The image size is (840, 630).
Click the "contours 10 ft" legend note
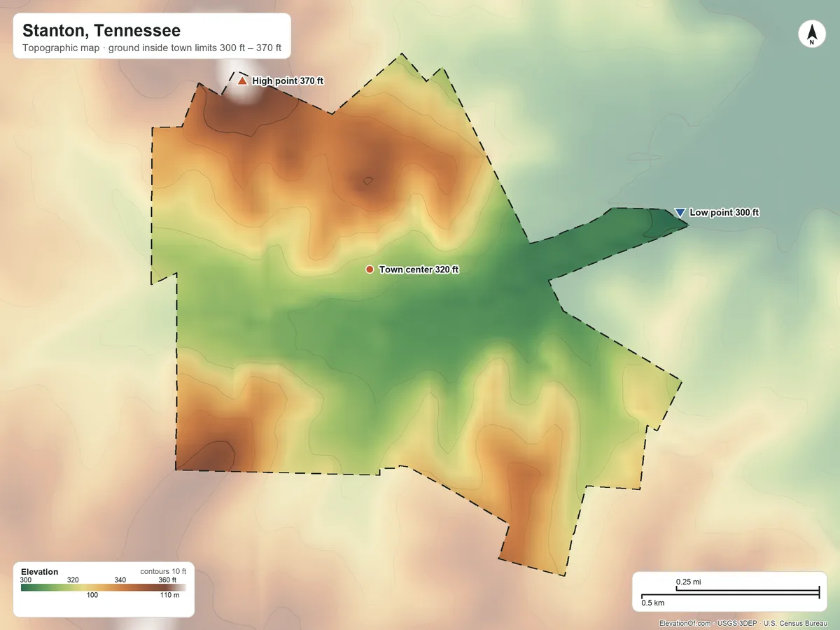point(163,572)
